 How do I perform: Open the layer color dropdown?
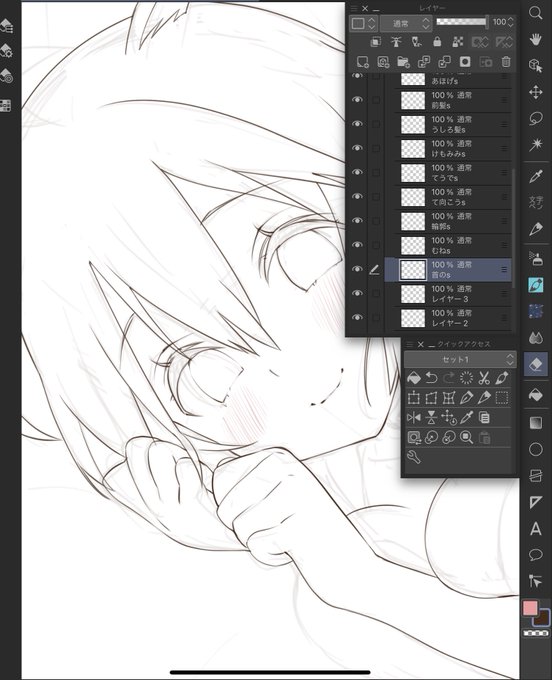tap(363, 23)
